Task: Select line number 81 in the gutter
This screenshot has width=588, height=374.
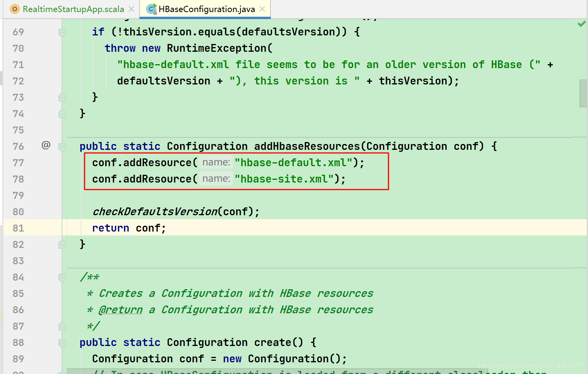Action: pyautogui.click(x=18, y=228)
